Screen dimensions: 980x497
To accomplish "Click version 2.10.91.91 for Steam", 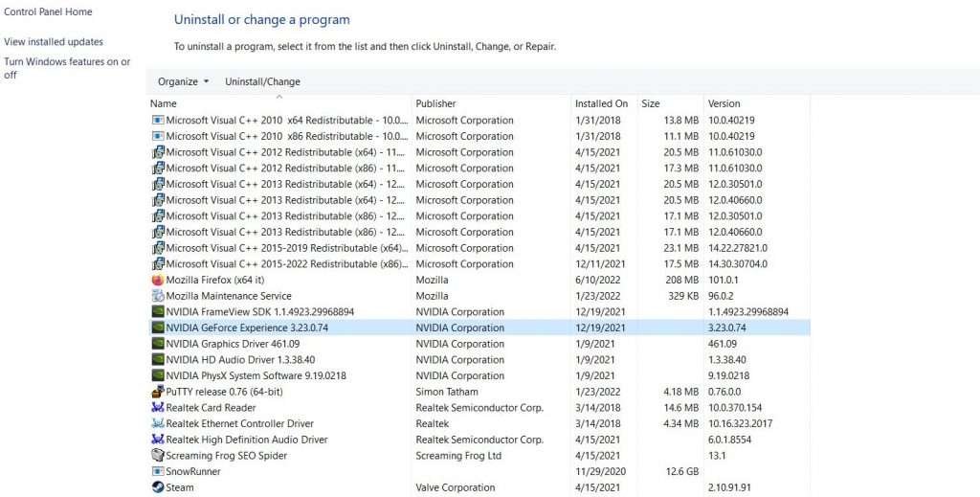I will (x=729, y=487).
